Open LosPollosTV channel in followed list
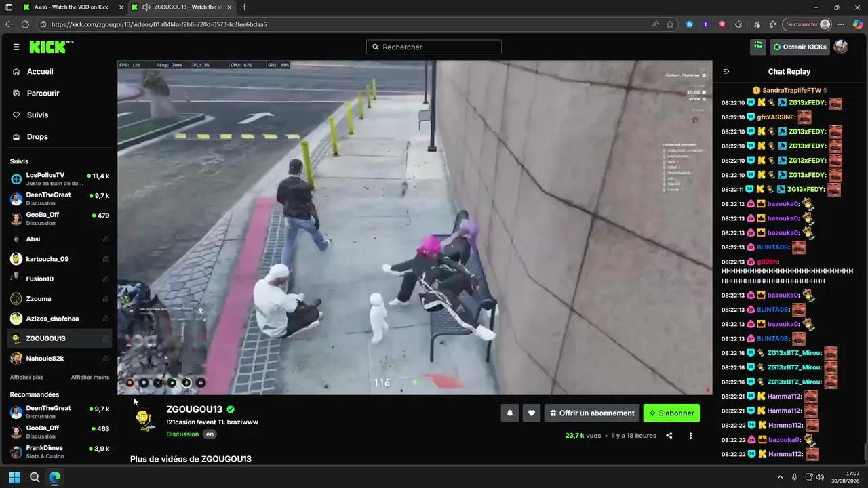868x488 pixels. 59,179
